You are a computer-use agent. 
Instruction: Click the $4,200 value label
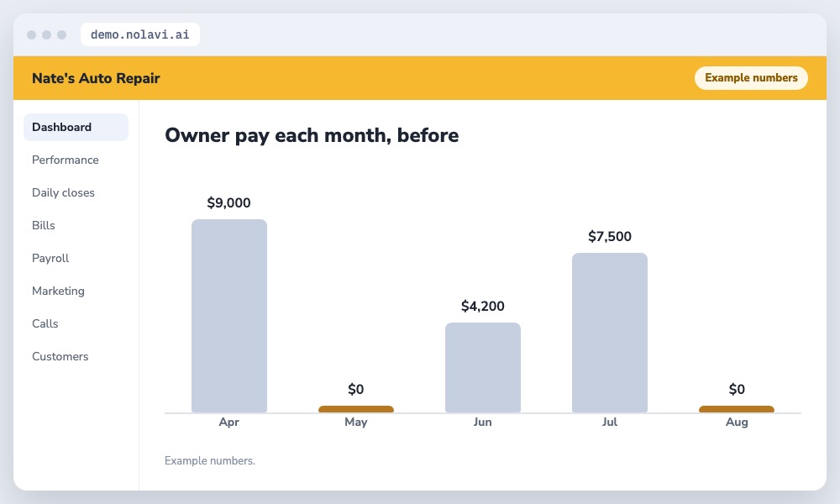coord(483,307)
